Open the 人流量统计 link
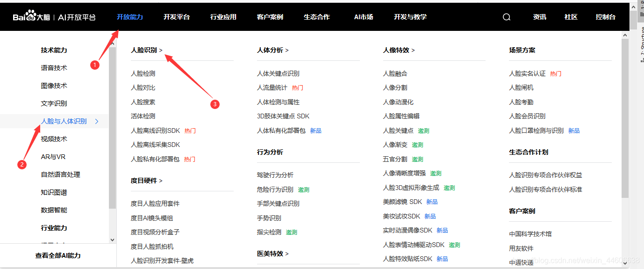 point(272,87)
